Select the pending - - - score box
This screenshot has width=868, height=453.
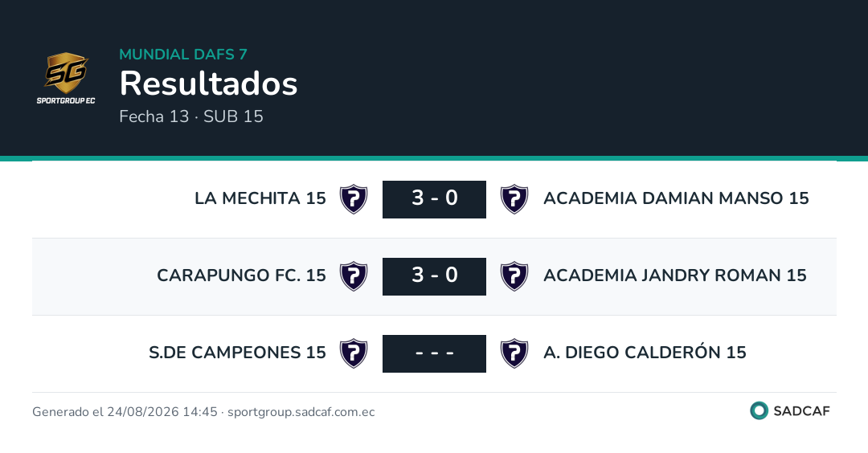point(434,353)
